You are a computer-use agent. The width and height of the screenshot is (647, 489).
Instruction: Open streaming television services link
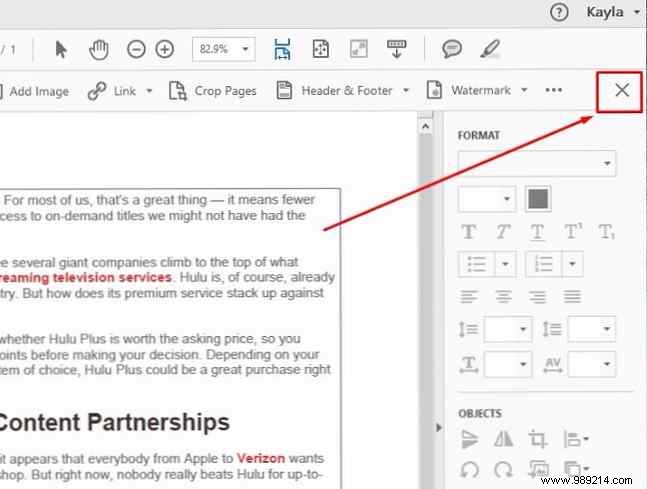point(86,278)
